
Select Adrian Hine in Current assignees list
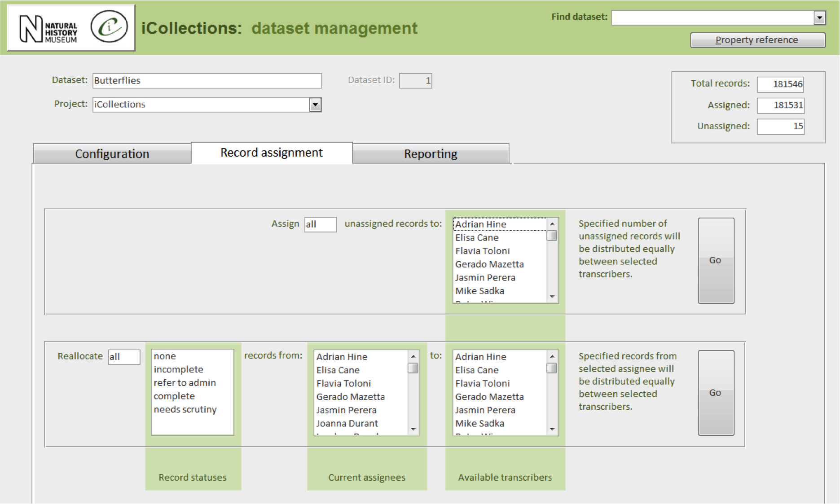(361, 357)
